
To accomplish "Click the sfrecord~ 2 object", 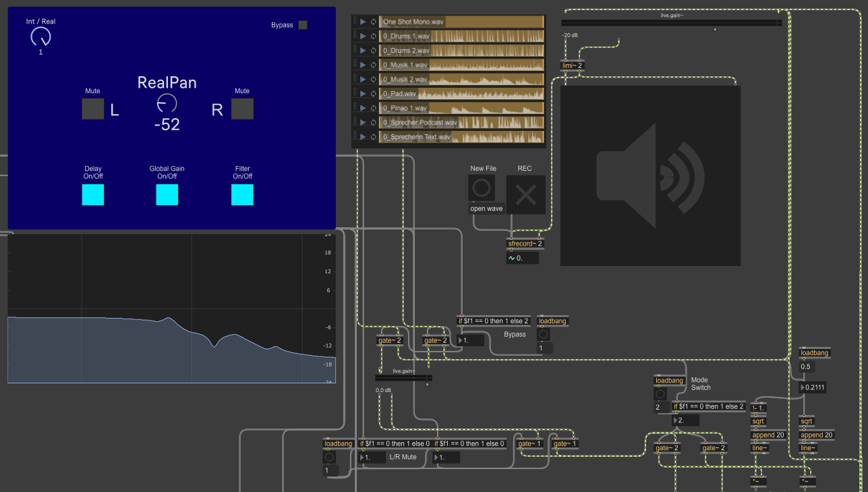I will [x=525, y=244].
